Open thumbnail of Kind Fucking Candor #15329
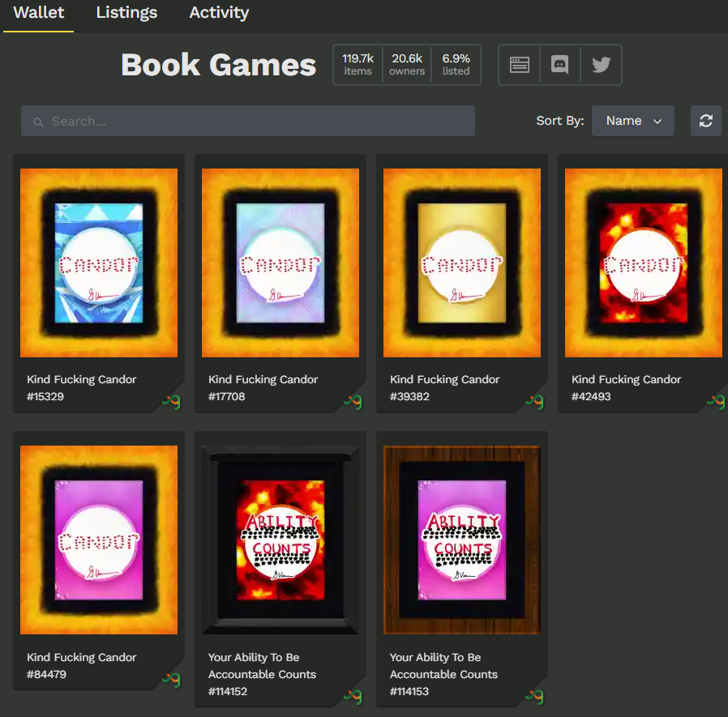Screen dimensions: 728x717 (99, 262)
